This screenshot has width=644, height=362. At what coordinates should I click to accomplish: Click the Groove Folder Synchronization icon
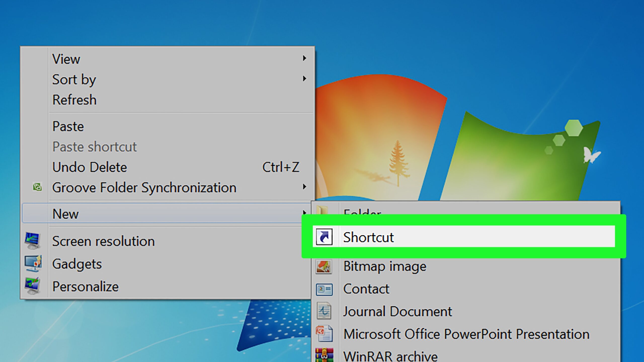(37, 187)
